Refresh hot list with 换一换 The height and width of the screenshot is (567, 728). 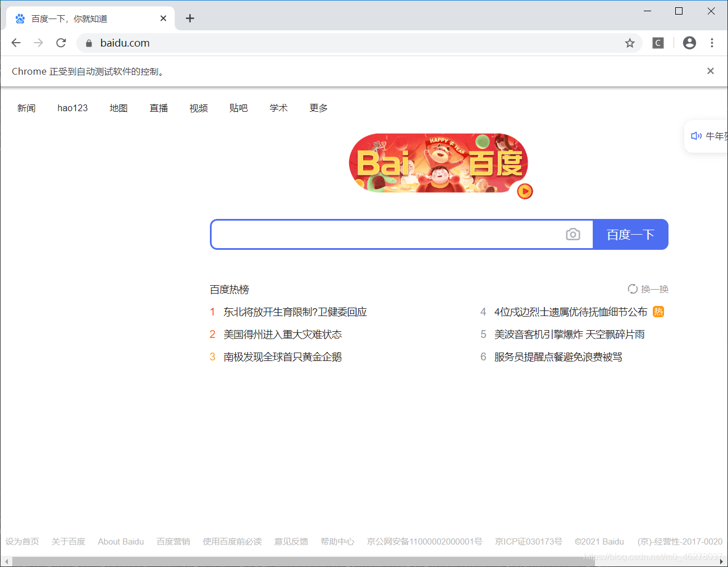[x=648, y=289]
